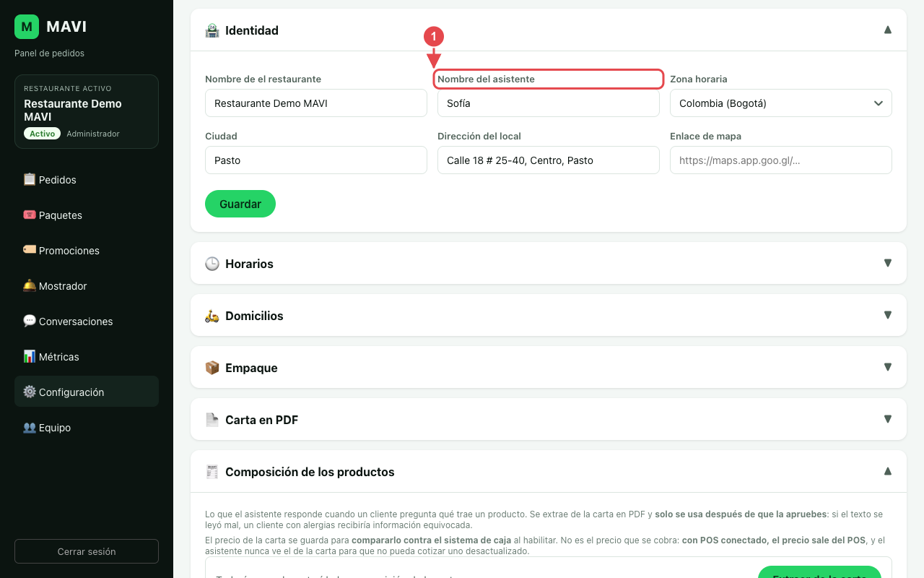Click the box icon next to Empaque

[x=212, y=368]
